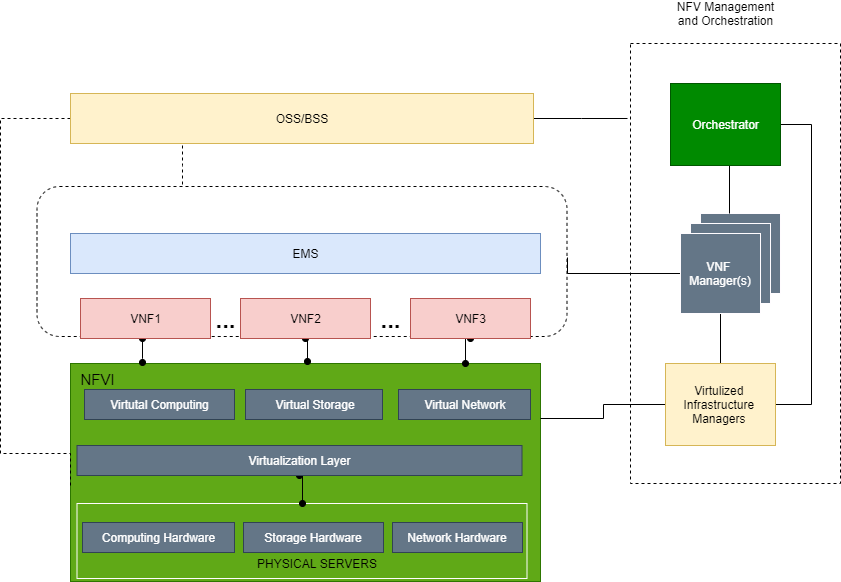Click the Storage Hardware block
The image size is (841, 582).
coord(313,537)
